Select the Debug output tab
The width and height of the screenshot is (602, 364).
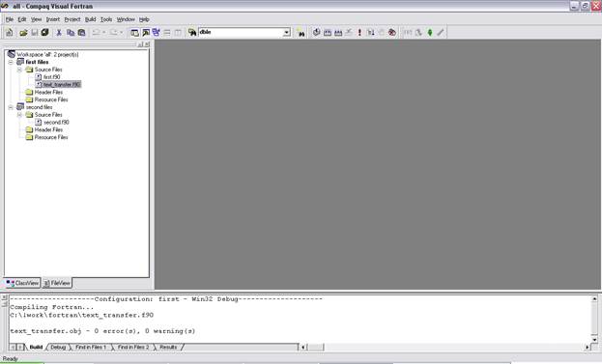tap(58, 348)
